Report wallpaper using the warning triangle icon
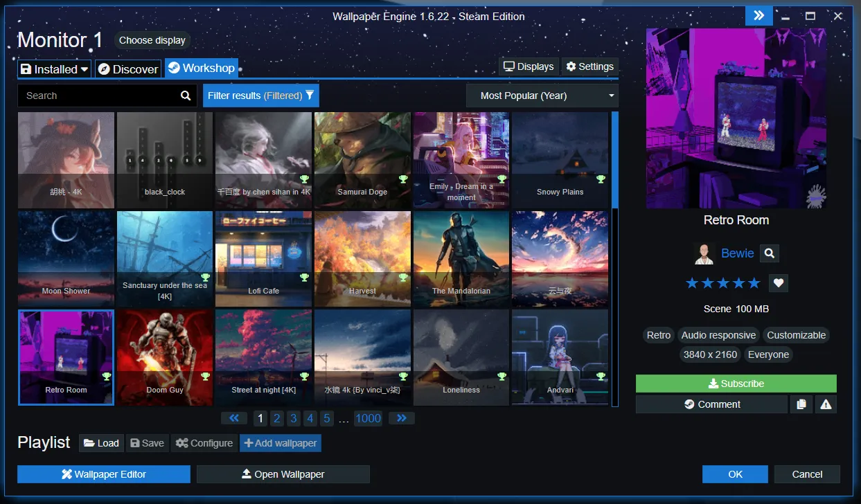This screenshot has width=861, height=504. point(826,404)
